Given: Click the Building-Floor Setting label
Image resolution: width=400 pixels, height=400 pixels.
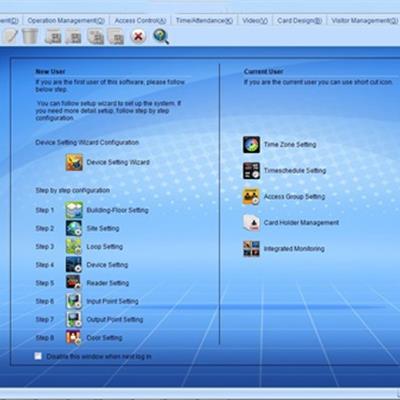Looking at the screenshot, I should [x=117, y=210].
